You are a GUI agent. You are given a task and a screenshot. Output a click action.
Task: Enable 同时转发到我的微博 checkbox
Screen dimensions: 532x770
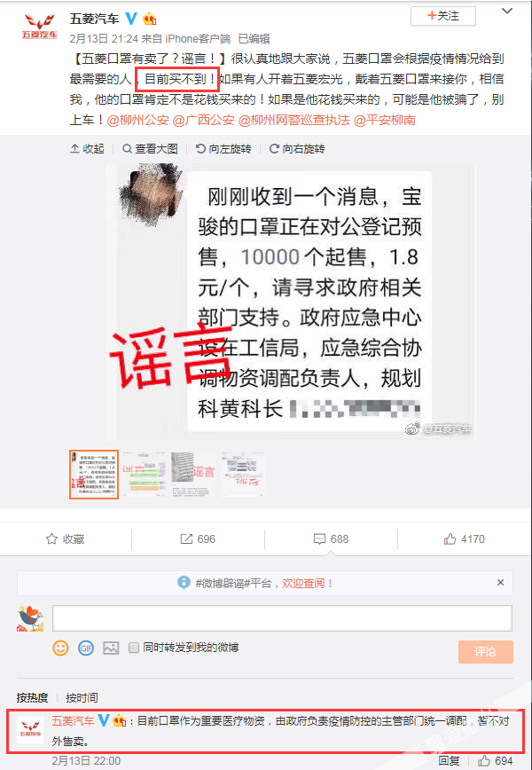pyautogui.click(x=134, y=648)
